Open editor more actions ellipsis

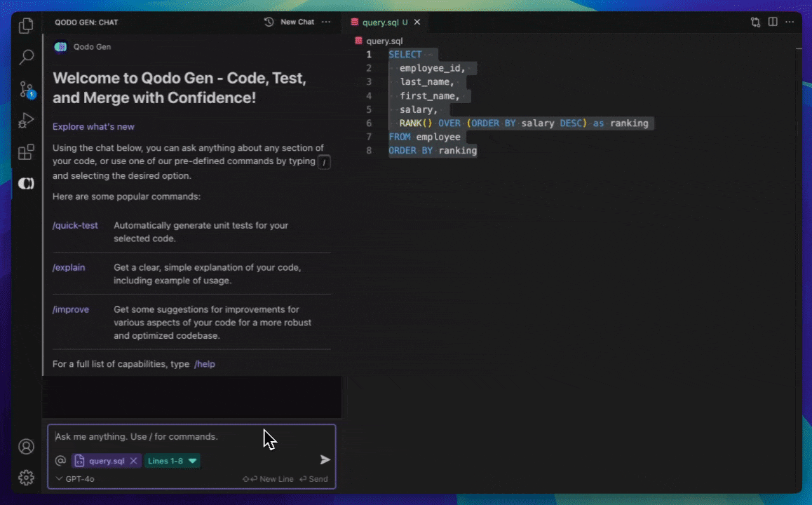pos(790,22)
